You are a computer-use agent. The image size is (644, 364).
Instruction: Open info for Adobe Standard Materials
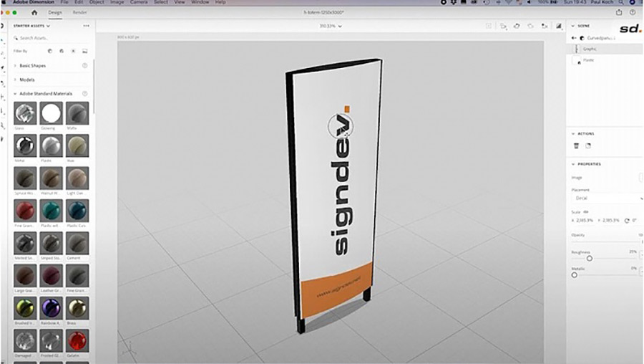[x=85, y=94]
